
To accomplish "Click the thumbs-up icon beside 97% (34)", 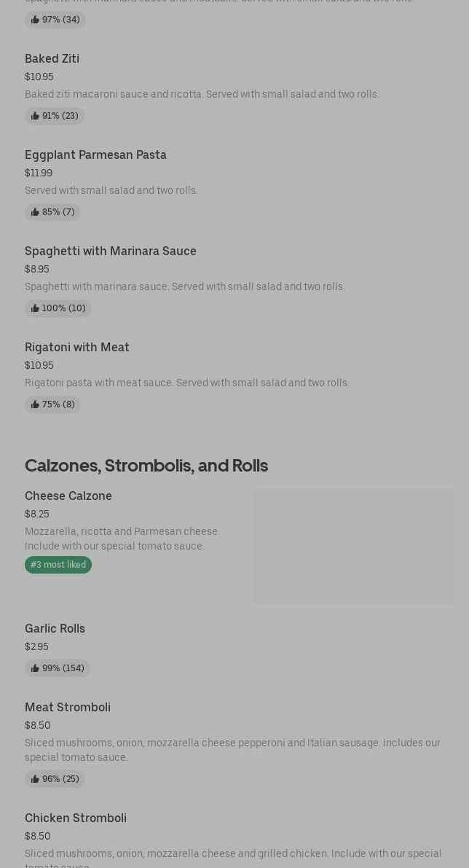I will pos(35,20).
